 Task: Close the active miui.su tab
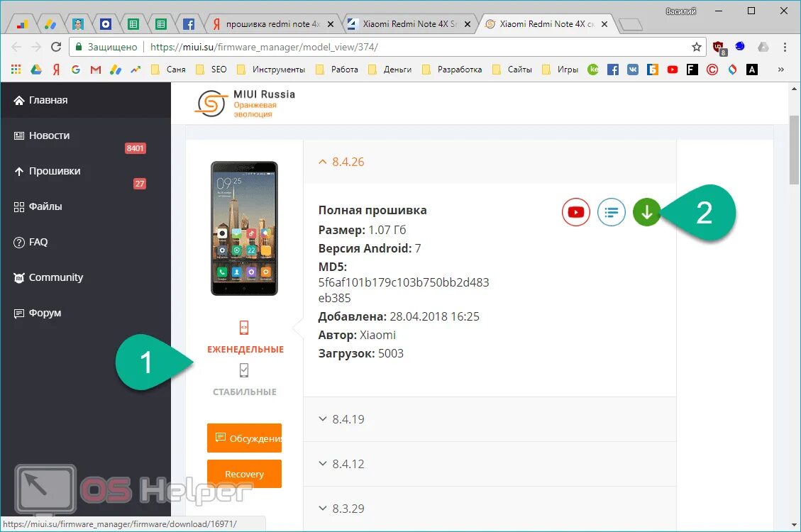604,24
